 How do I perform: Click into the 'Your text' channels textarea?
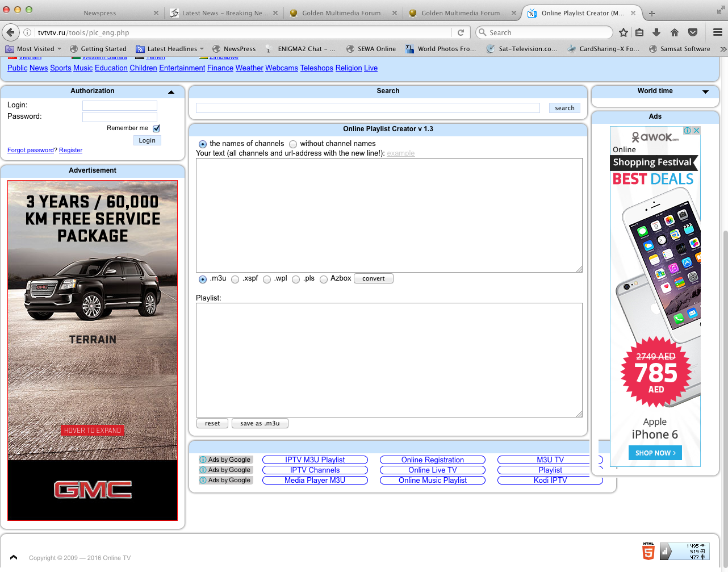pos(389,215)
